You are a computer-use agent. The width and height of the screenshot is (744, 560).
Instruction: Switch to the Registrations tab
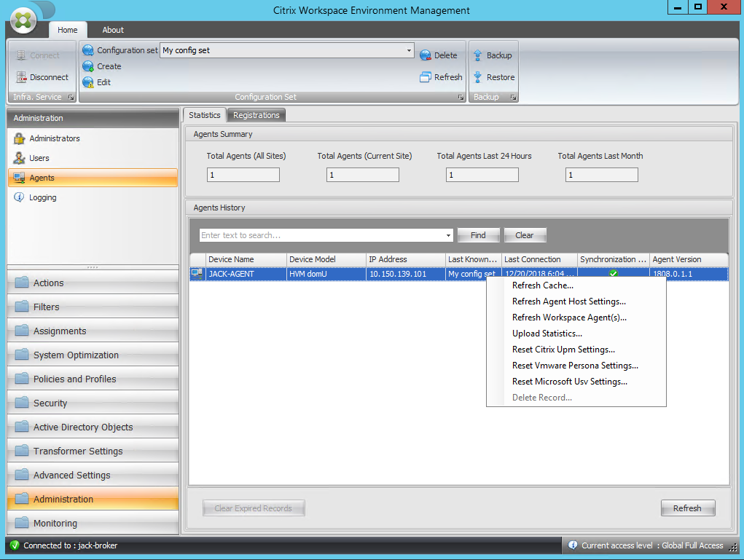(256, 114)
